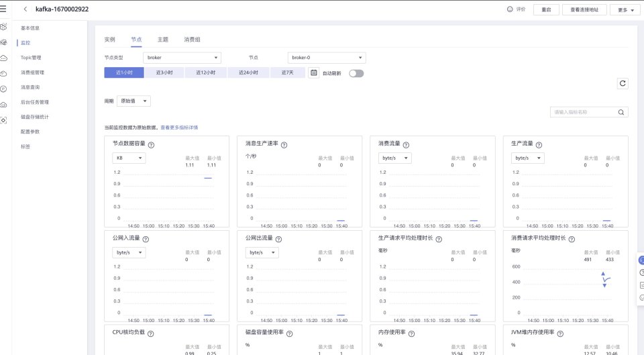Select the 近1小时 time range

(124, 72)
